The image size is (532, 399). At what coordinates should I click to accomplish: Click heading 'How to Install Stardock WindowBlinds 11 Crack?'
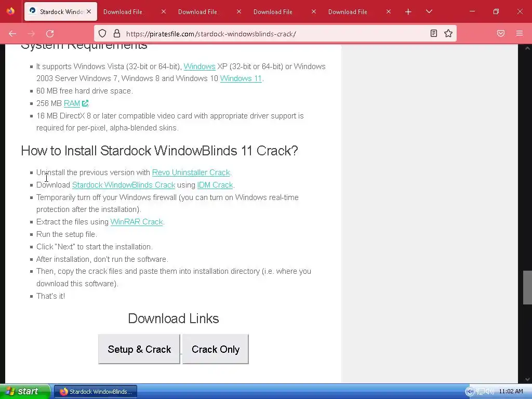click(x=159, y=151)
